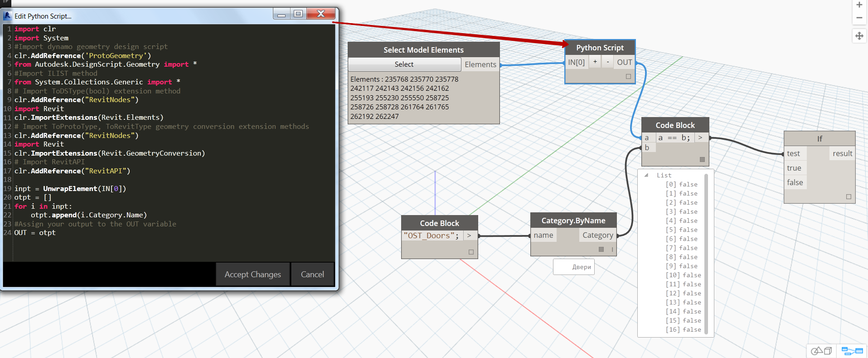868x358 pixels.
Task: Click list item [16] false
Action: pos(683,329)
